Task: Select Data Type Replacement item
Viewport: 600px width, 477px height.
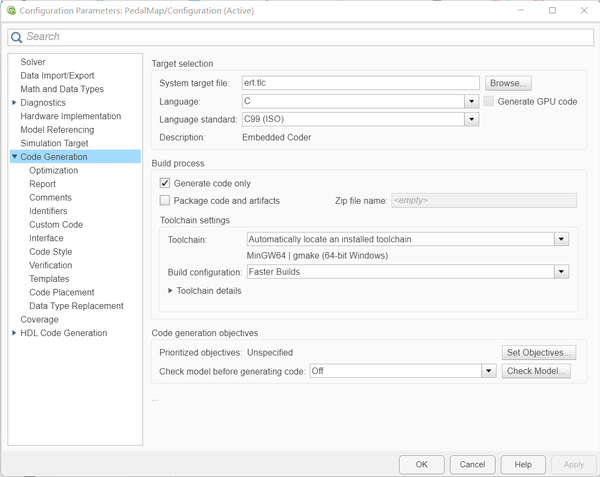Action: pyautogui.click(x=76, y=306)
